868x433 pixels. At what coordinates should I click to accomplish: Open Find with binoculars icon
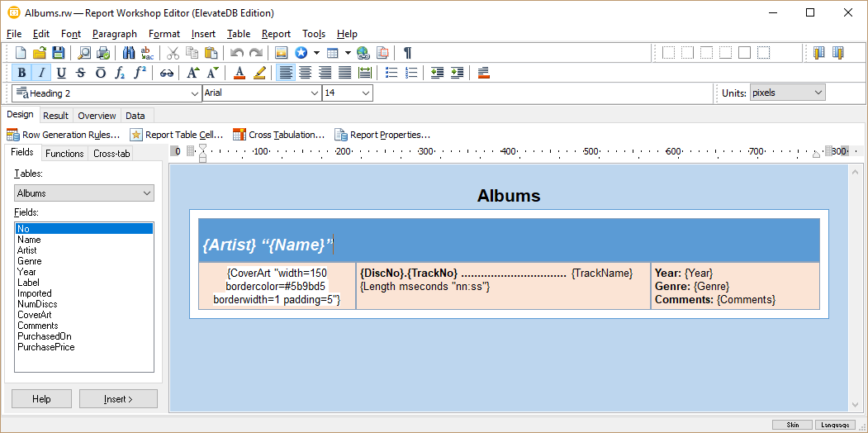point(129,53)
